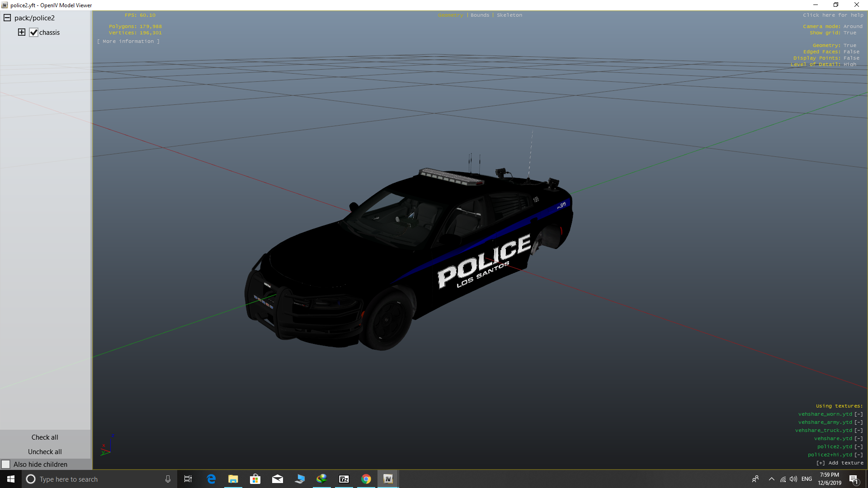Open Microsoft Edge browser icon
Image resolution: width=868 pixels, height=488 pixels.
click(x=211, y=479)
